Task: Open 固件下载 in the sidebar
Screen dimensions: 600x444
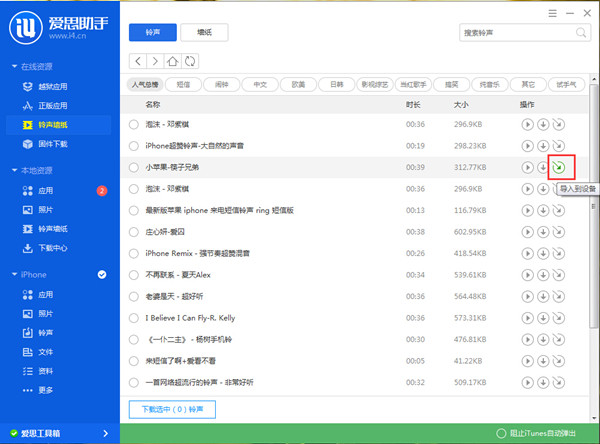Action: (x=52, y=144)
